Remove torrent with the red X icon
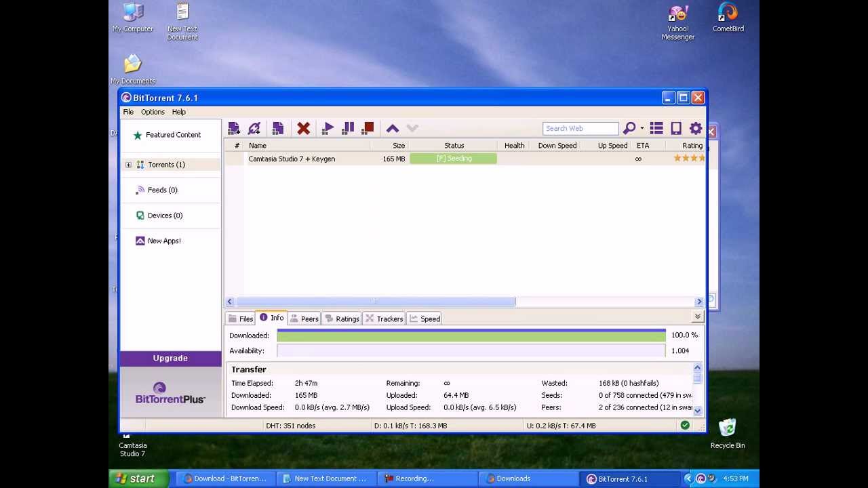 [303, 128]
